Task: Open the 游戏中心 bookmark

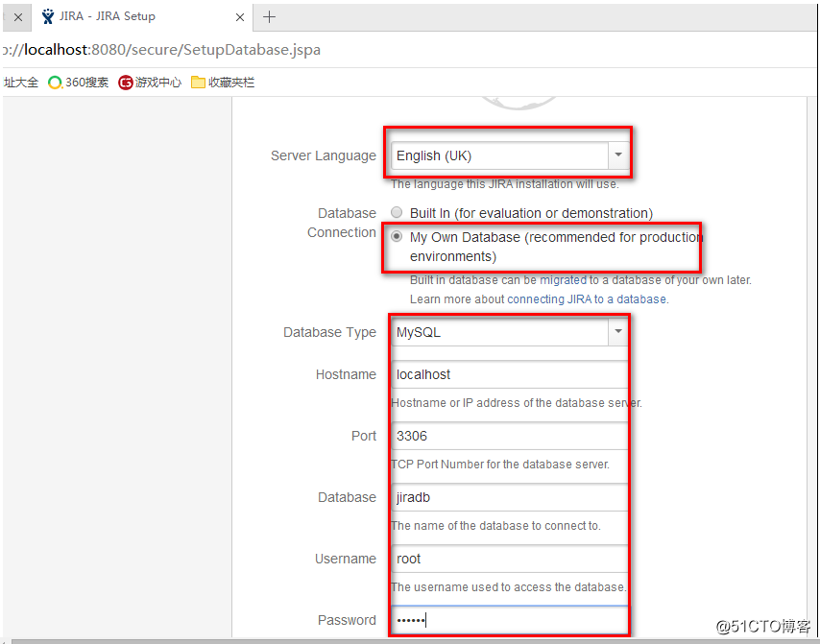Action: point(150,83)
